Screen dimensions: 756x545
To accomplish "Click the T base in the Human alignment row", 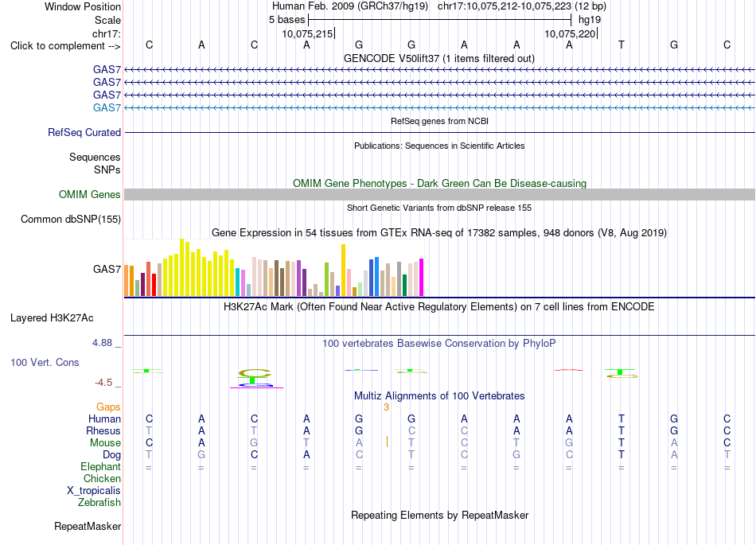I will pyautogui.click(x=622, y=418).
